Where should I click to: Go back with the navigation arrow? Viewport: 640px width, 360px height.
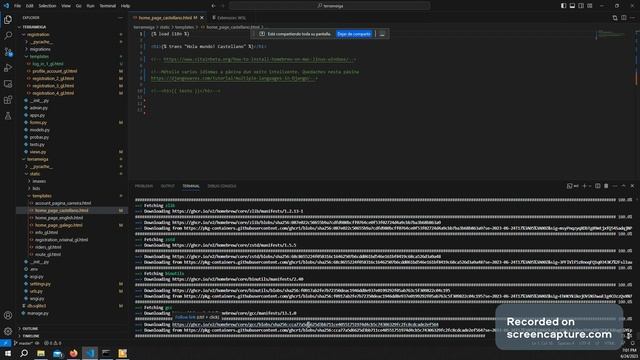213,6
